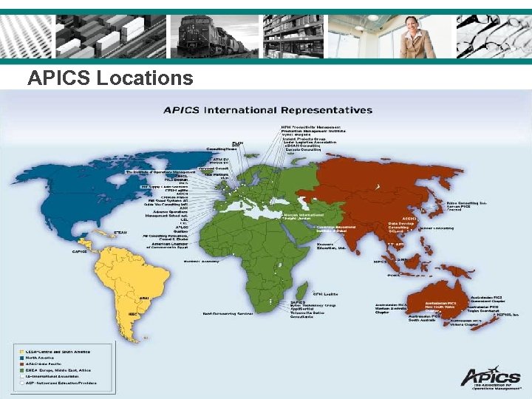This screenshot has height=399, width=532.
Task: Click 'American Chamber of Commerce in Egypt' label
Action: (x=167, y=245)
